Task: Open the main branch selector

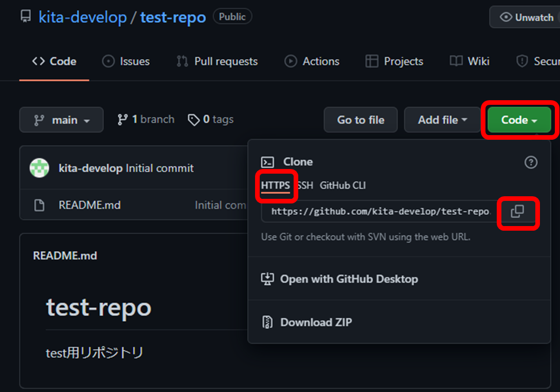Action: pos(61,120)
